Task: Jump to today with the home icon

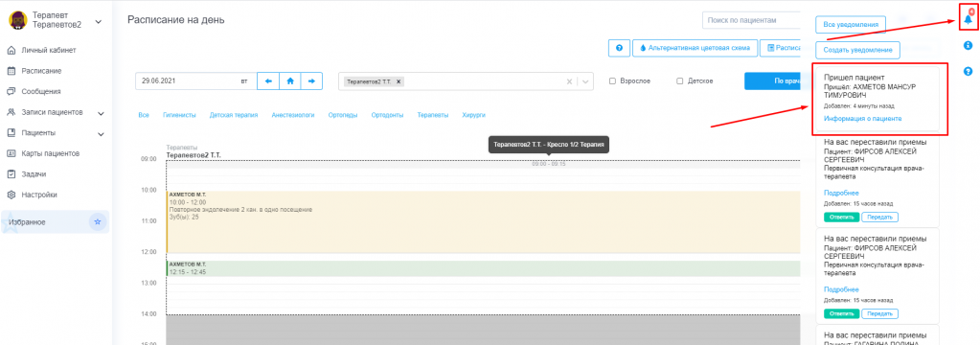Action: [x=290, y=81]
